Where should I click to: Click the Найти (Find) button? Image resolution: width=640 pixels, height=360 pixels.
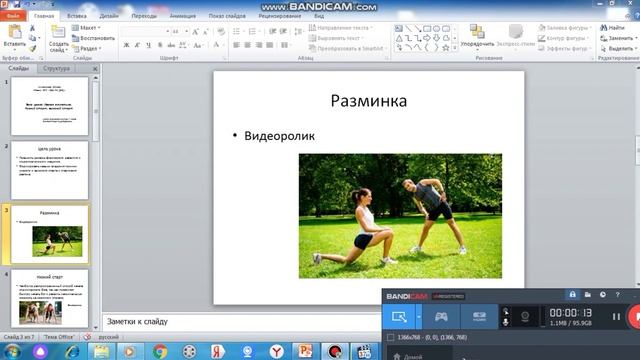[613, 28]
